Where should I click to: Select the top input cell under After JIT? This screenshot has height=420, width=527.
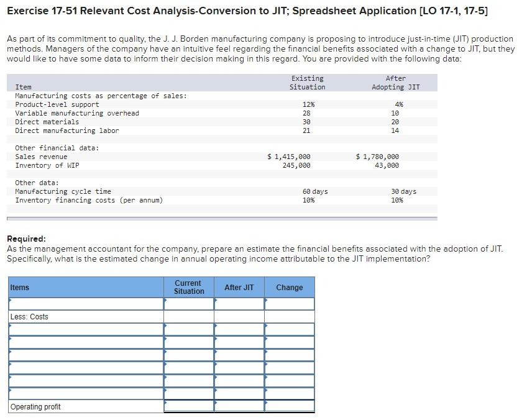(239, 304)
